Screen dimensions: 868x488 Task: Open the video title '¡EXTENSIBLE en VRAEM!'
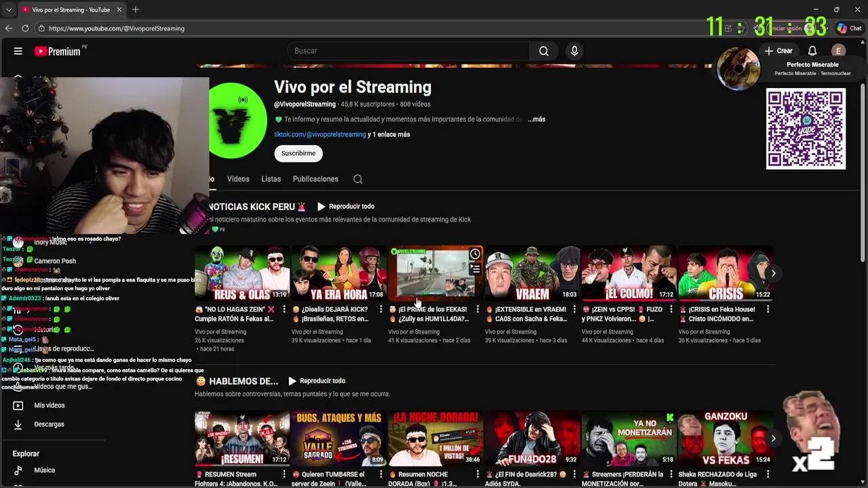[526, 314]
